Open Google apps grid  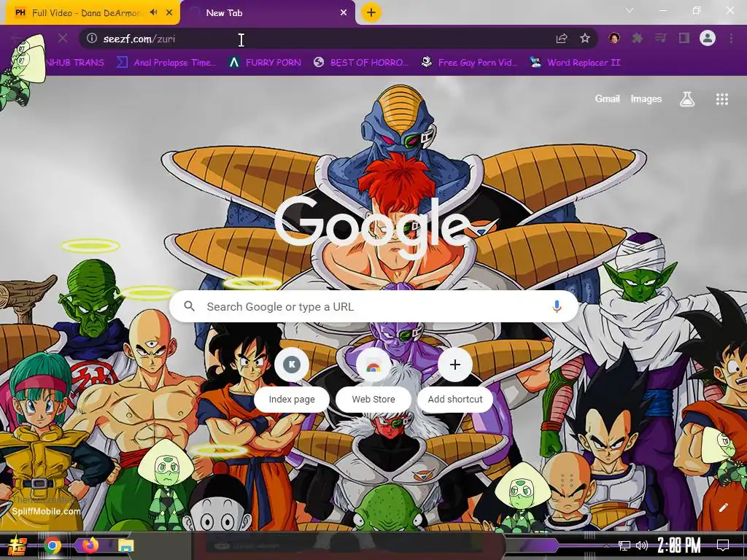[721, 99]
